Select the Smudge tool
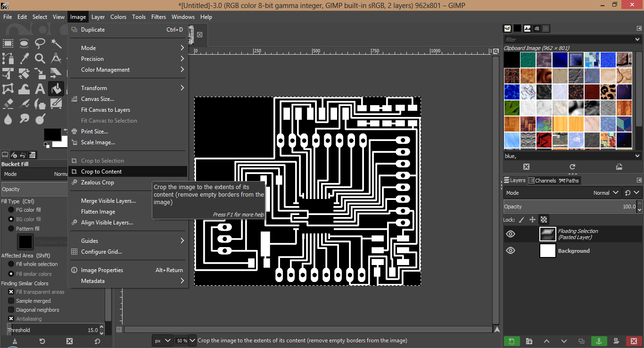 click(x=24, y=118)
